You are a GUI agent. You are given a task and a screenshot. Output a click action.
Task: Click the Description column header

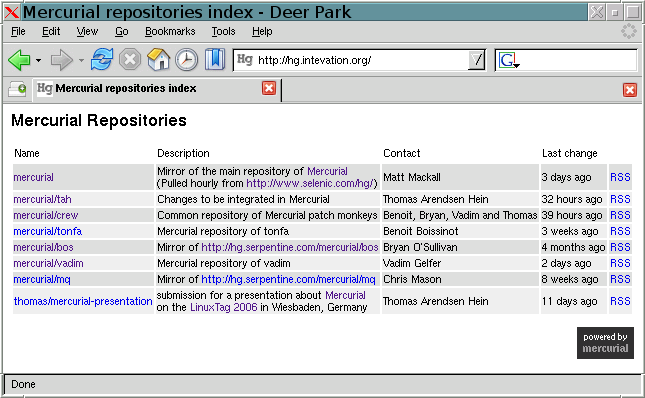[x=183, y=153]
